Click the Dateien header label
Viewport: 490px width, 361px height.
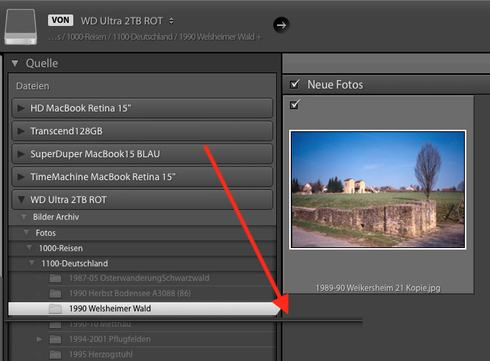pos(33,86)
